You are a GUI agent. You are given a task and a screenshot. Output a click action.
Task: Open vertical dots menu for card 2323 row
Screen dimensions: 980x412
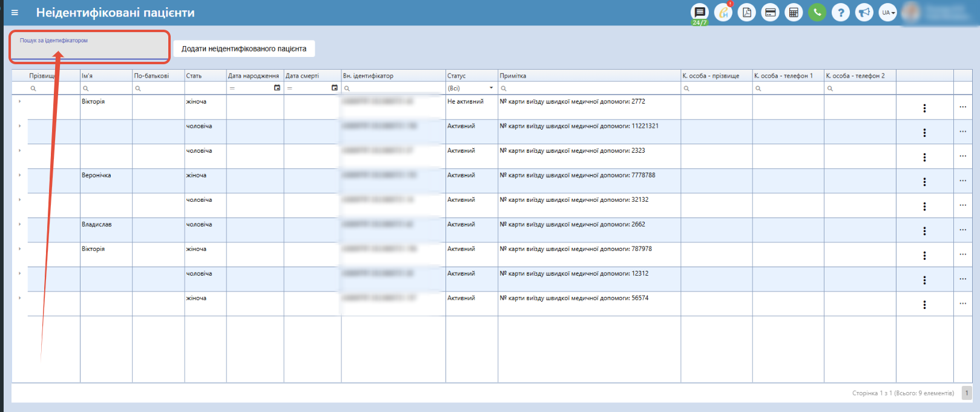pos(924,157)
